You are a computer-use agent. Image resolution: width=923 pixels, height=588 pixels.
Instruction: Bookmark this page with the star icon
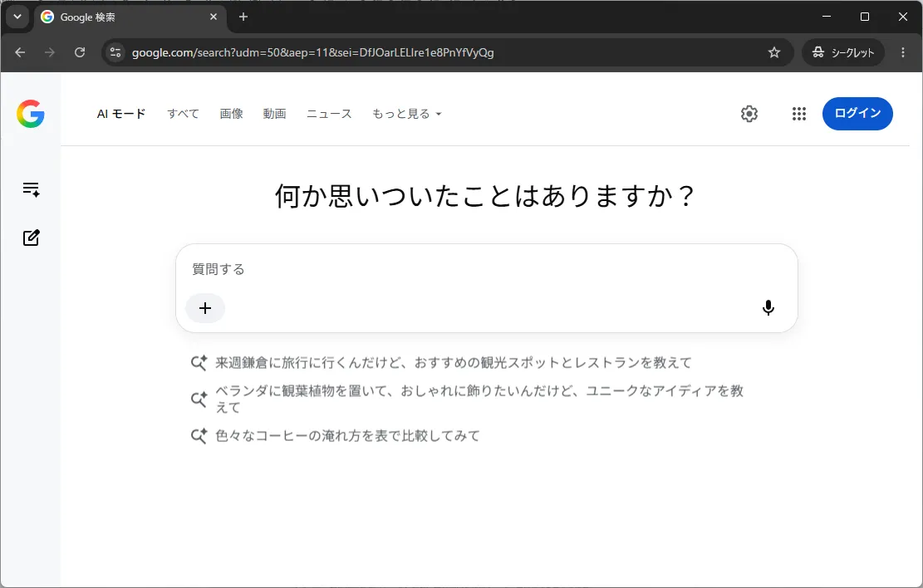coord(774,52)
